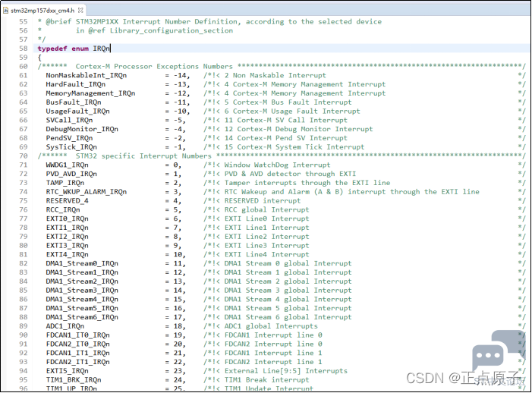Screen dimensions: 532x393
Task: Click SysTick_IRQn enum name
Action: click(x=71, y=147)
